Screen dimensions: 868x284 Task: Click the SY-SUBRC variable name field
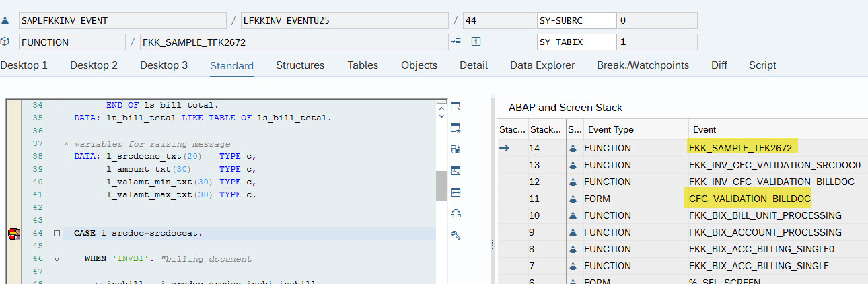[577, 20]
